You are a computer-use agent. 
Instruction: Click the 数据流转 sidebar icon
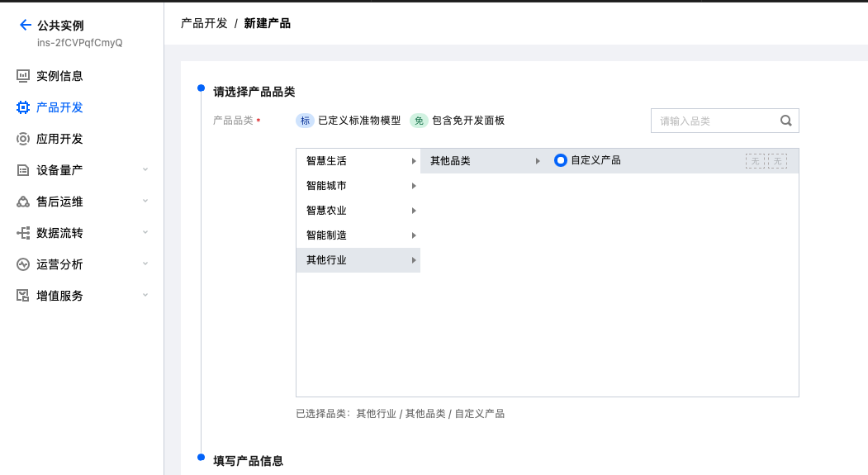(23, 233)
